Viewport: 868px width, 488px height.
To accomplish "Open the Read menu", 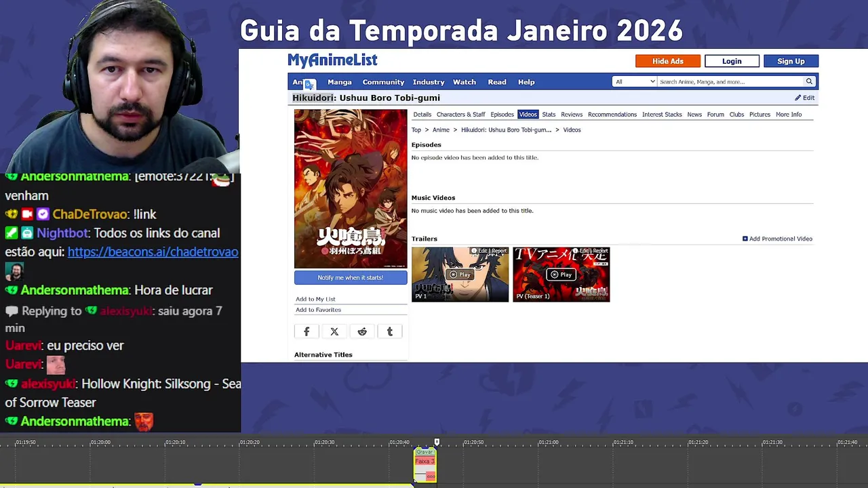I will click(497, 82).
